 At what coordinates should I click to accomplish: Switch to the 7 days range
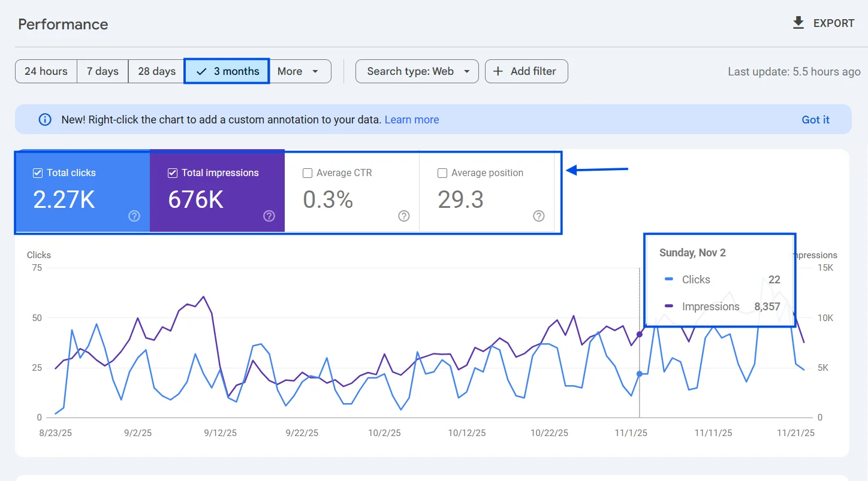coord(103,71)
